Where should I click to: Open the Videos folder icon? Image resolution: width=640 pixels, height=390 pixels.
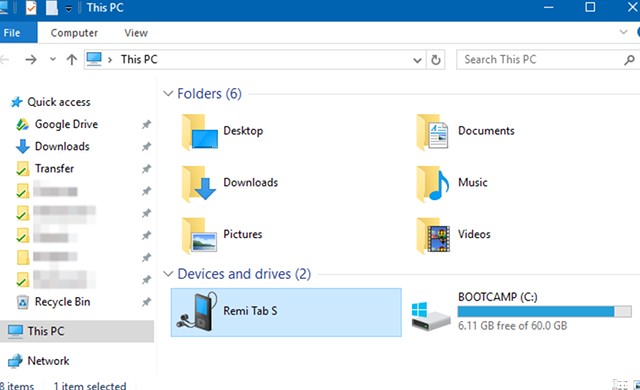433,236
